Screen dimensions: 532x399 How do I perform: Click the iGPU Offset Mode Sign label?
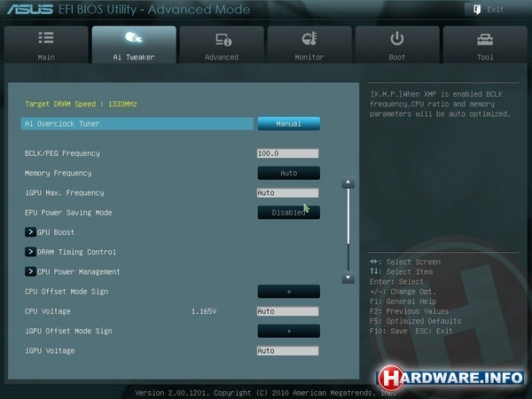(68, 331)
